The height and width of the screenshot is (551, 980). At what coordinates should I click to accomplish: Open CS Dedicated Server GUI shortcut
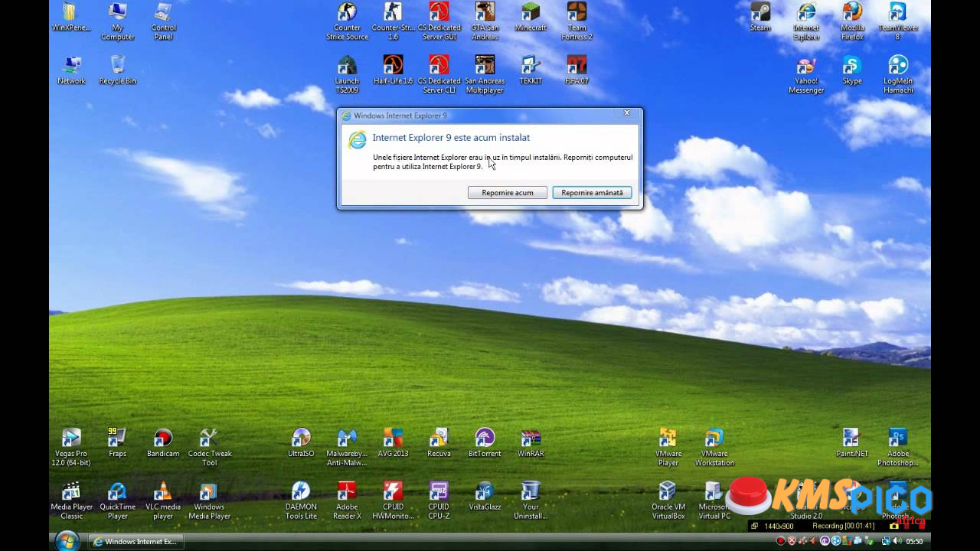tap(439, 22)
